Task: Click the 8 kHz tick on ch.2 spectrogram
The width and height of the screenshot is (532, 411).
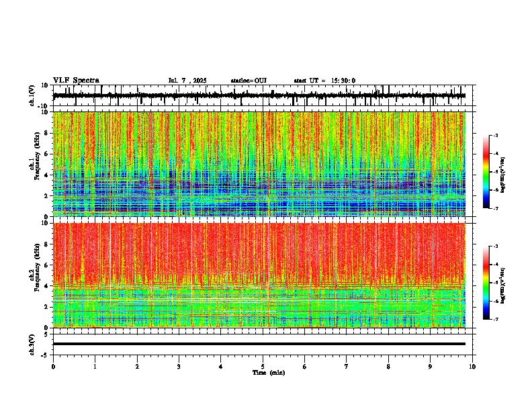Action: pyautogui.click(x=47, y=244)
